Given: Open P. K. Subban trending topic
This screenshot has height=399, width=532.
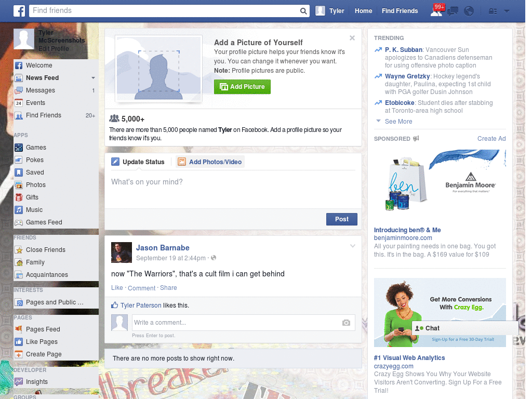Looking at the screenshot, I should (x=403, y=50).
